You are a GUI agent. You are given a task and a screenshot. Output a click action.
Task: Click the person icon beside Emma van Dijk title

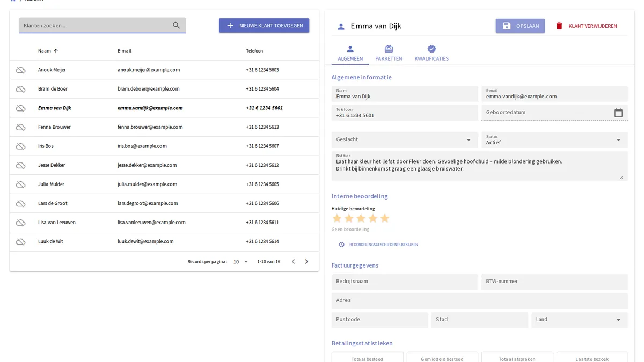(341, 26)
